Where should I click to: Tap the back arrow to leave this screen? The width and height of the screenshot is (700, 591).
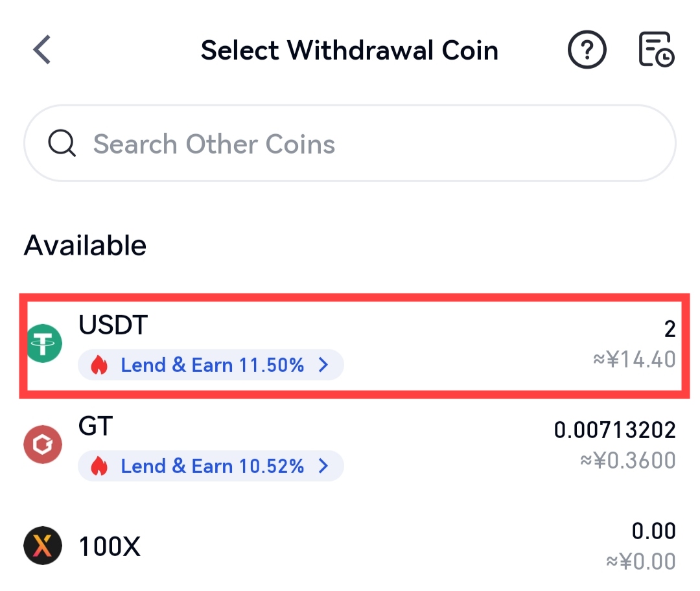pyautogui.click(x=41, y=49)
